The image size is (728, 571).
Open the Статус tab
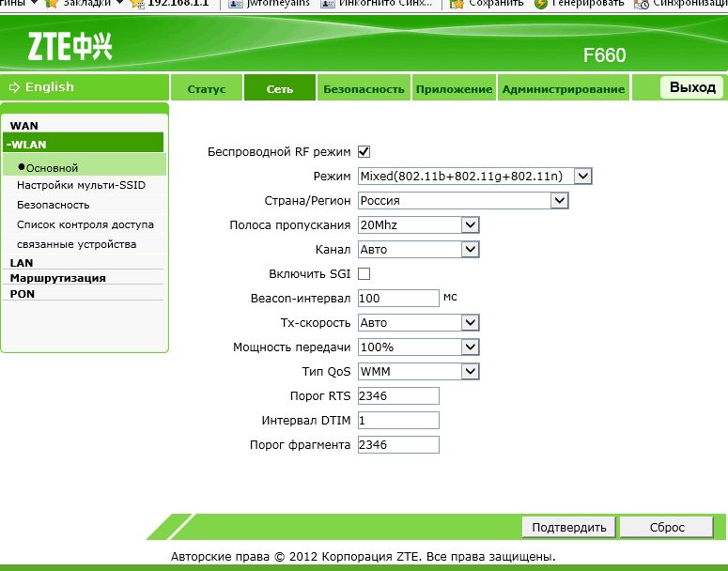pyautogui.click(x=207, y=88)
